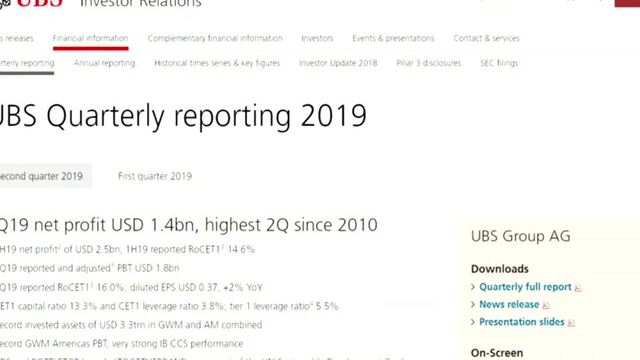Click the CET1 capital ratio 13.3% line
The height and width of the screenshot is (360, 640).
point(169,306)
